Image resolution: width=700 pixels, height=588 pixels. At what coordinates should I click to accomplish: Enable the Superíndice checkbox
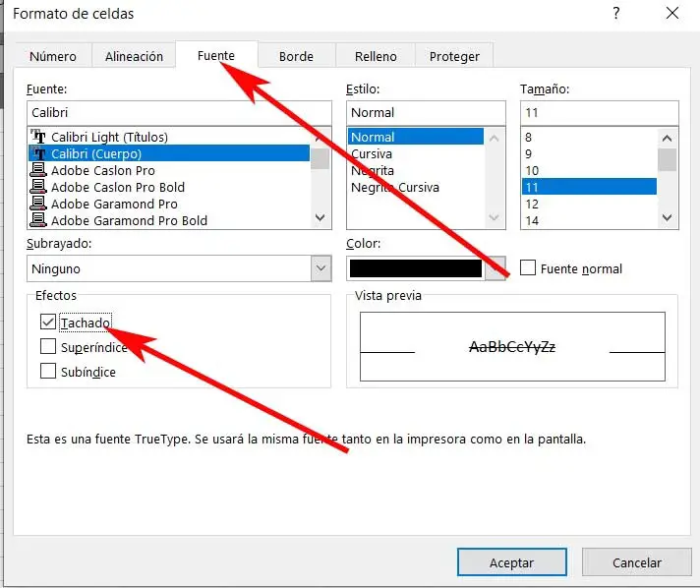click(48, 346)
